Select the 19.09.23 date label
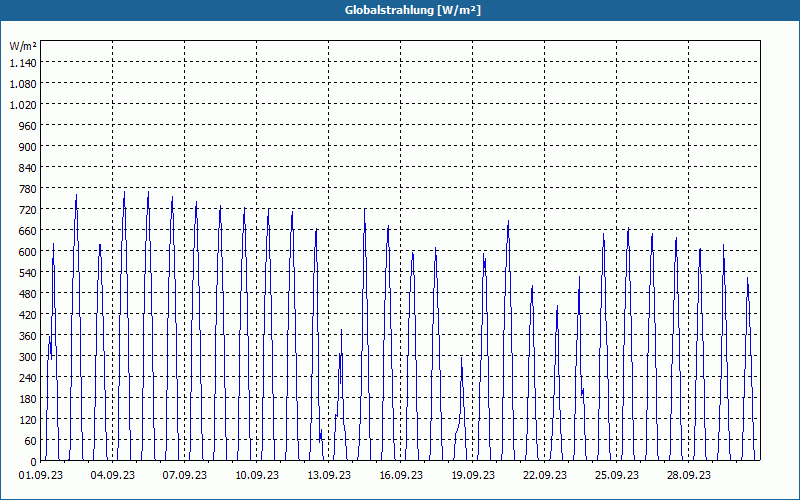This screenshot has width=800, height=500. pyautogui.click(x=472, y=475)
